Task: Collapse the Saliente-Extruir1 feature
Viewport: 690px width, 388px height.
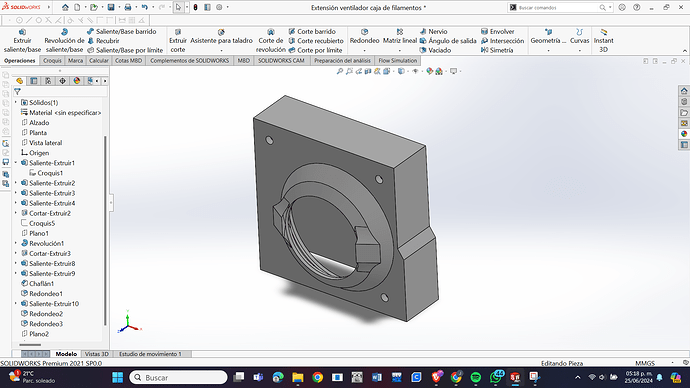Action: point(16,163)
